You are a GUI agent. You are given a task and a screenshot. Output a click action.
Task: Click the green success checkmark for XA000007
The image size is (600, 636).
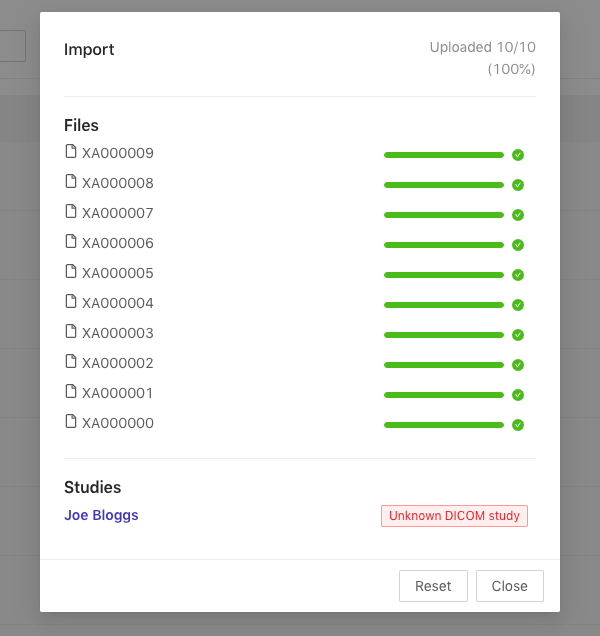[518, 215]
